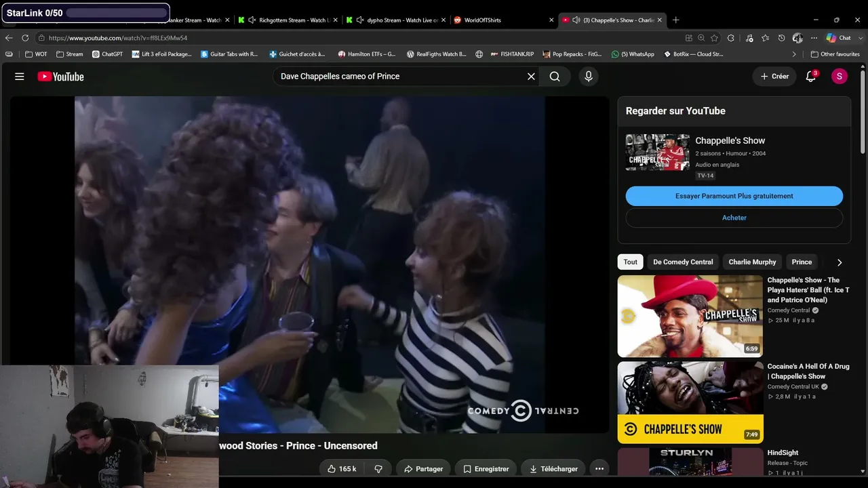Select the Prince filter chip

click(802, 262)
